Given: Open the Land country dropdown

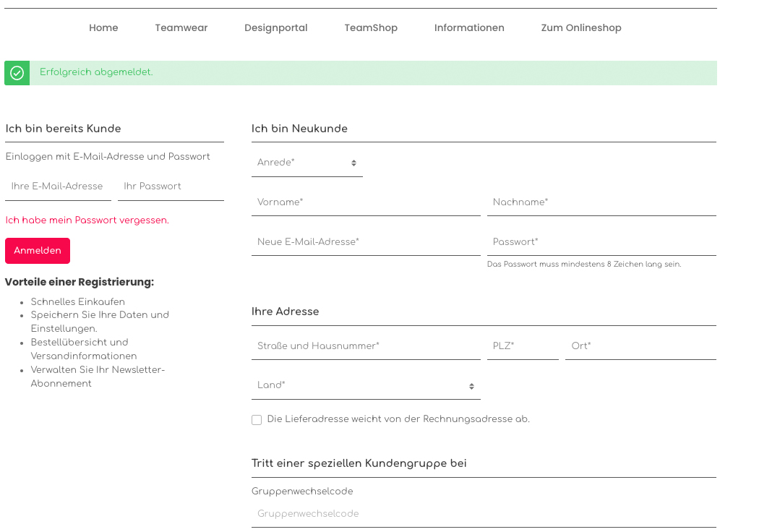Looking at the screenshot, I should coord(366,385).
